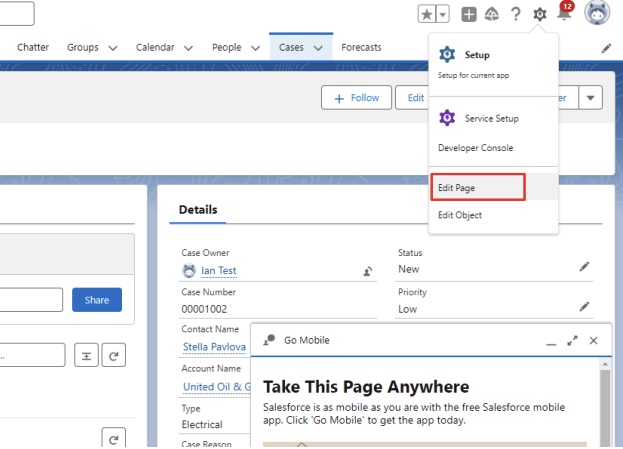
Task: Click the Follow button
Action: click(356, 97)
